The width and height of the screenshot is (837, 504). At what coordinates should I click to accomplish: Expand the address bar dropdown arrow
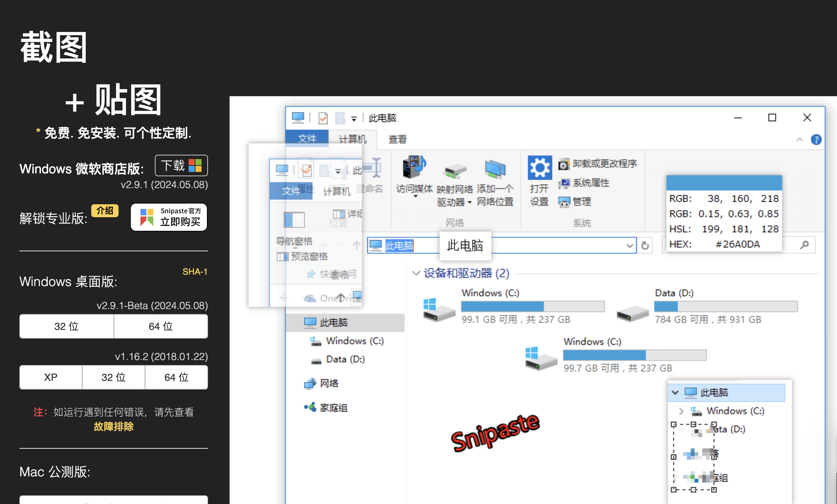[x=629, y=246]
